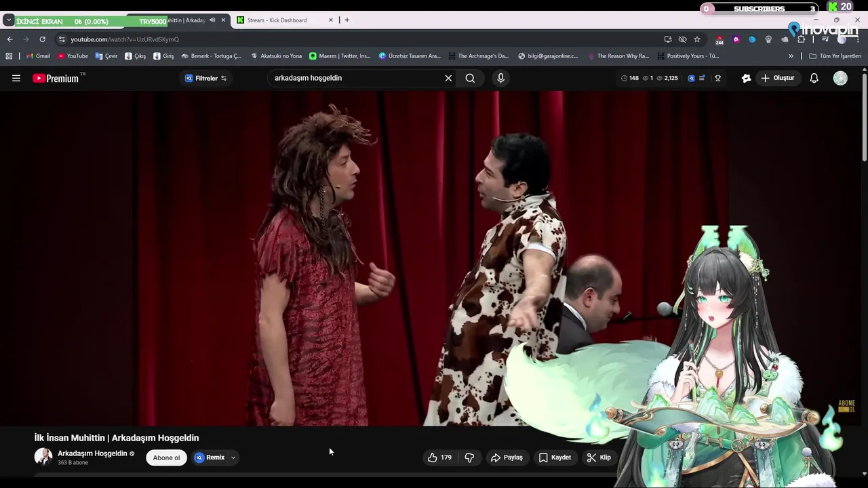
Task: Open the YouTube hamburger guide menu
Action: coord(16,78)
